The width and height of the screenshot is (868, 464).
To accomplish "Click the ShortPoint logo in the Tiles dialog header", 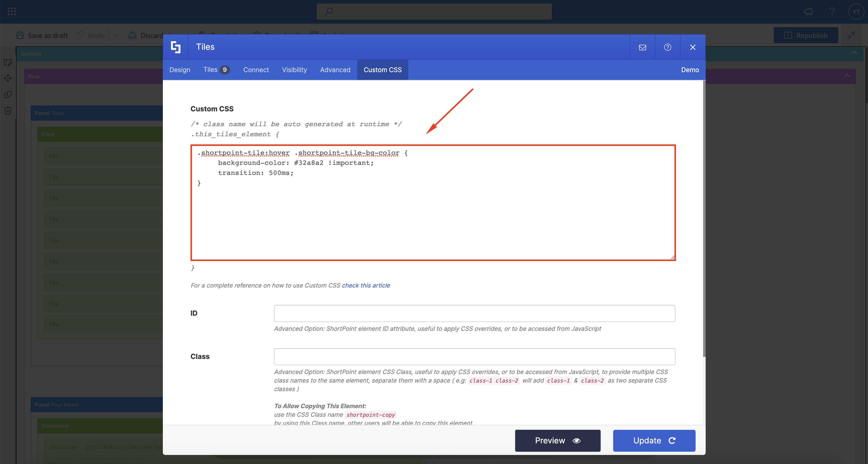I will [x=176, y=47].
